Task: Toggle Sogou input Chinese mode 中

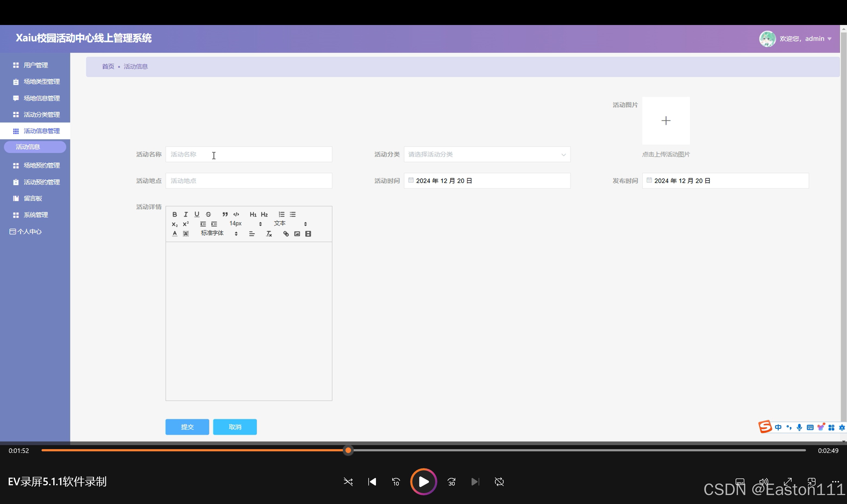Action: click(778, 428)
